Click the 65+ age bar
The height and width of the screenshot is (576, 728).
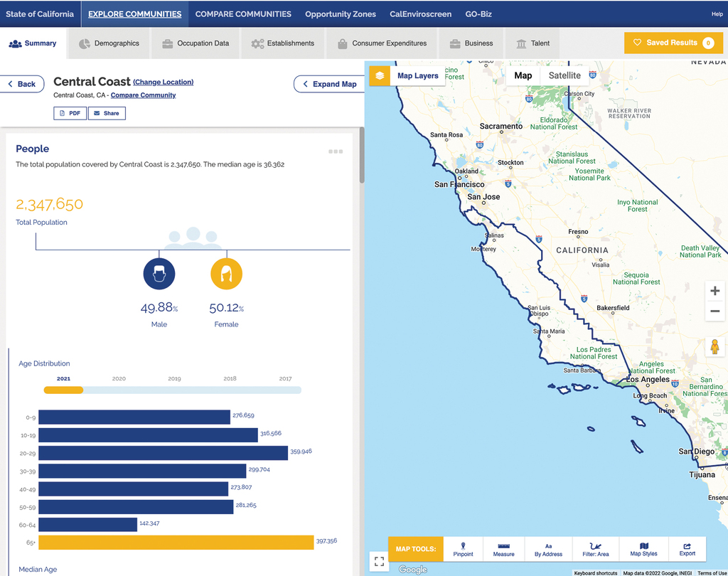176,543
